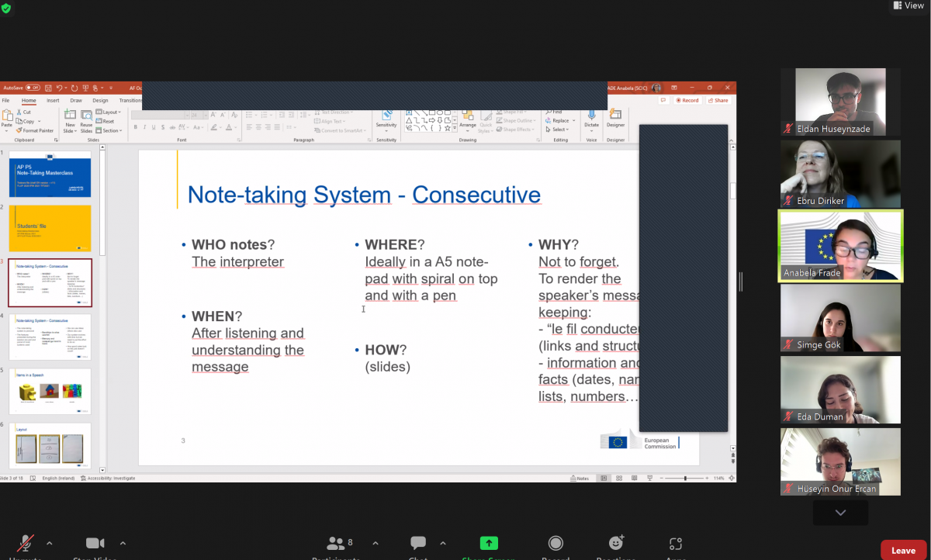Expand video options arrow beside camera

pyautogui.click(x=123, y=543)
